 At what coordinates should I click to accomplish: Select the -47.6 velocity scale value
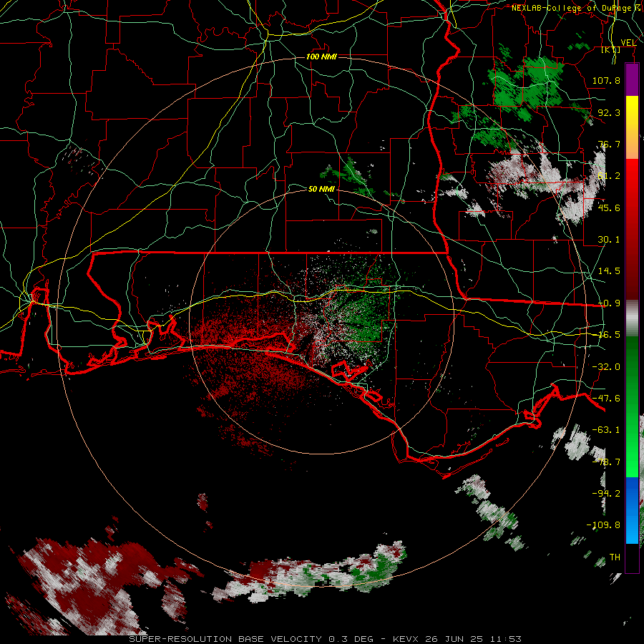pyautogui.click(x=606, y=399)
